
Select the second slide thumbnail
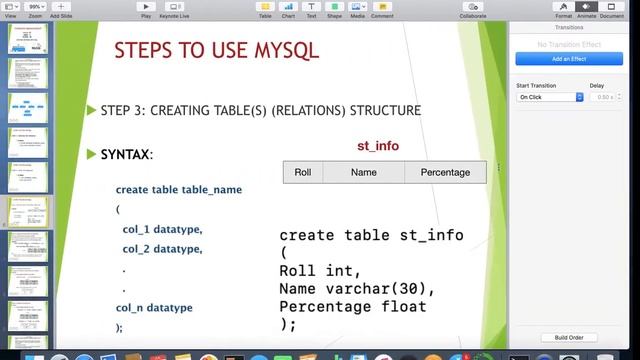click(28, 73)
